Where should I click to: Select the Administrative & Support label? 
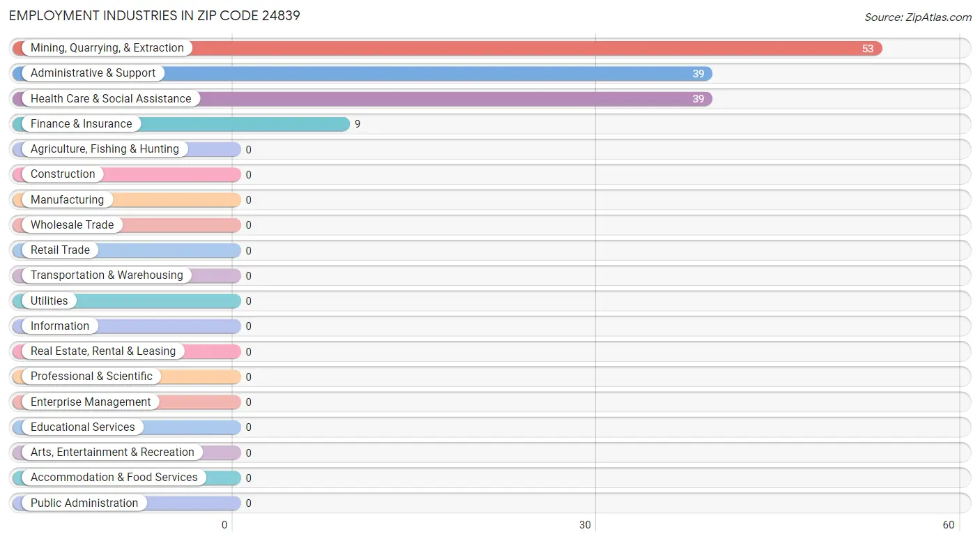93,73
